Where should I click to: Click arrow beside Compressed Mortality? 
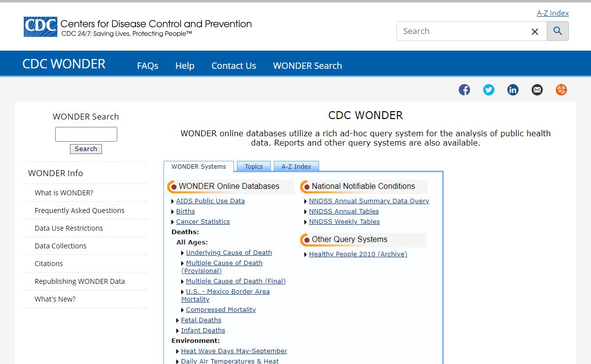pos(183,310)
